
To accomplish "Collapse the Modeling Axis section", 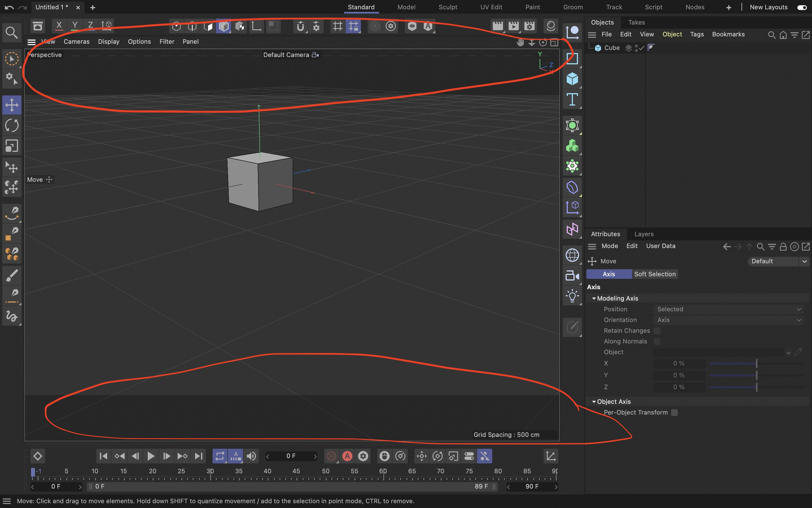I will (x=594, y=298).
